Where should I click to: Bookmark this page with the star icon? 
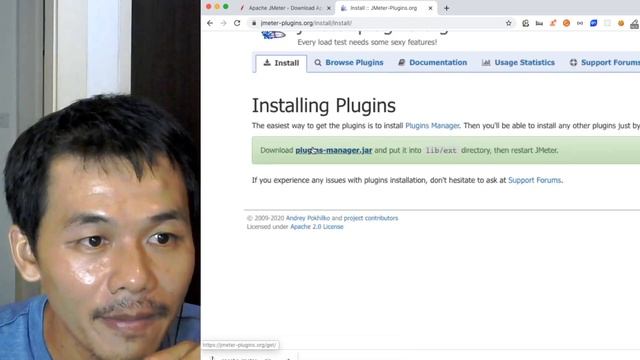[509, 23]
